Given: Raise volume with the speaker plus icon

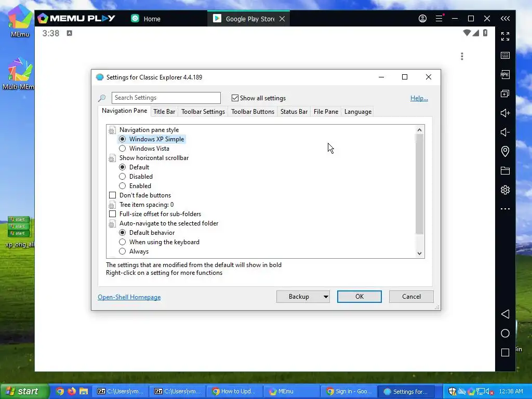Looking at the screenshot, I should pos(505,113).
